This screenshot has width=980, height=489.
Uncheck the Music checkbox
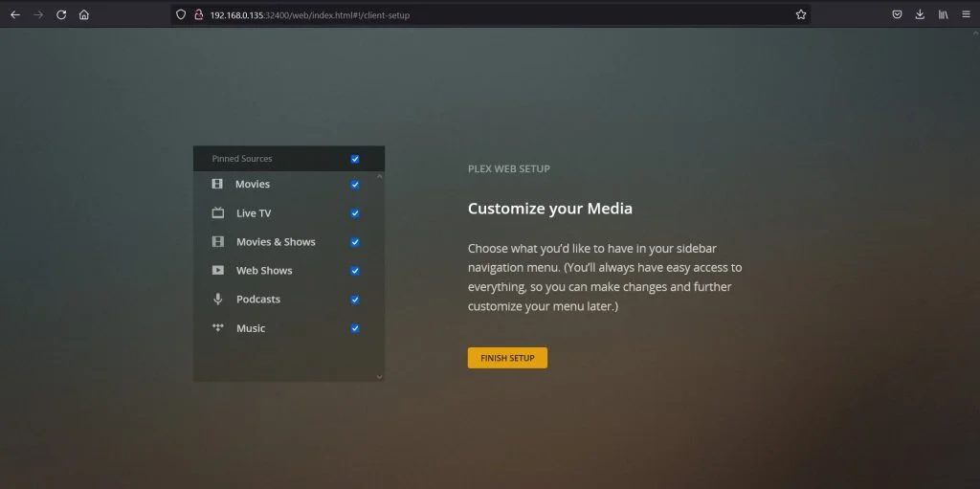coord(355,328)
